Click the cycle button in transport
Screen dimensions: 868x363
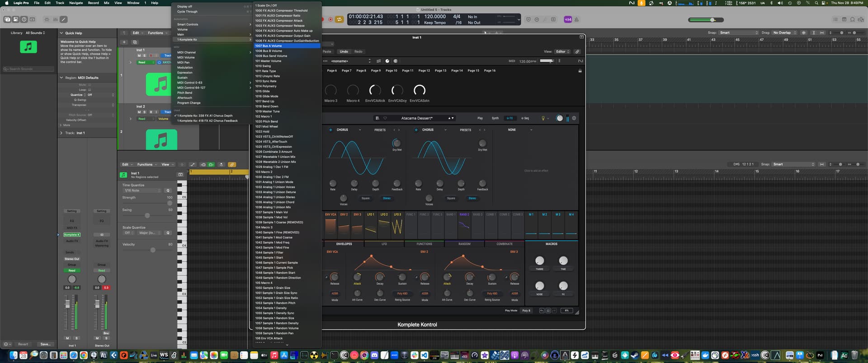[339, 19]
